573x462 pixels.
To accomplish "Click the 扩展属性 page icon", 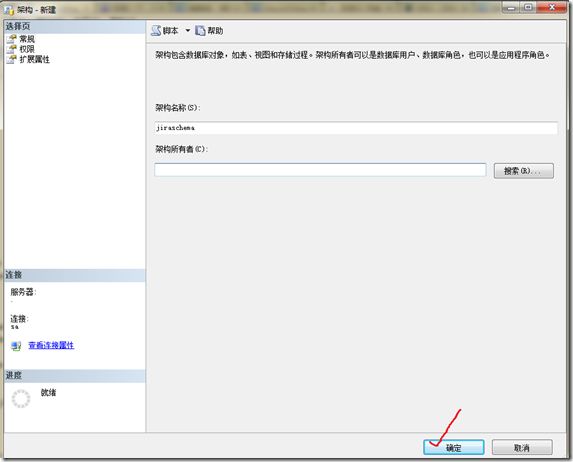I will (12, 59).
